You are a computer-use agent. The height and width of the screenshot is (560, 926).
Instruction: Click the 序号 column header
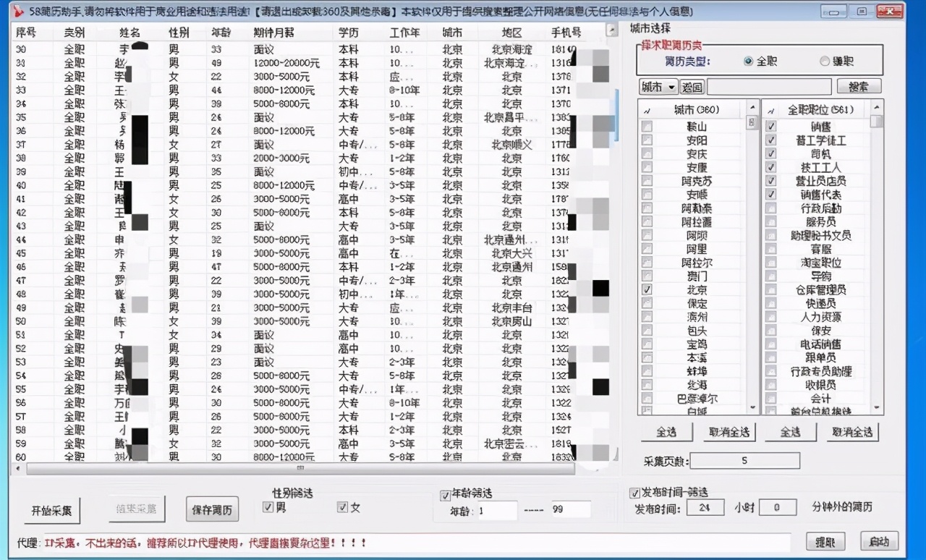[32, 33]
